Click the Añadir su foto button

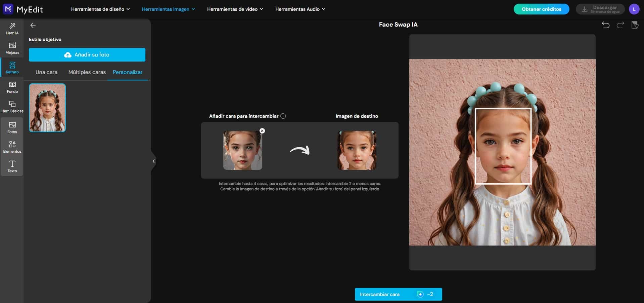87,55
